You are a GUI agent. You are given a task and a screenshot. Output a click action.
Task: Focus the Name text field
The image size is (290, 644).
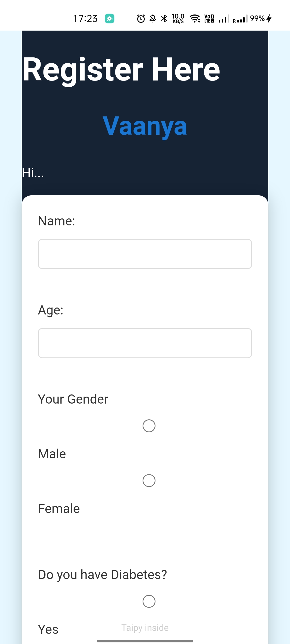145,254
